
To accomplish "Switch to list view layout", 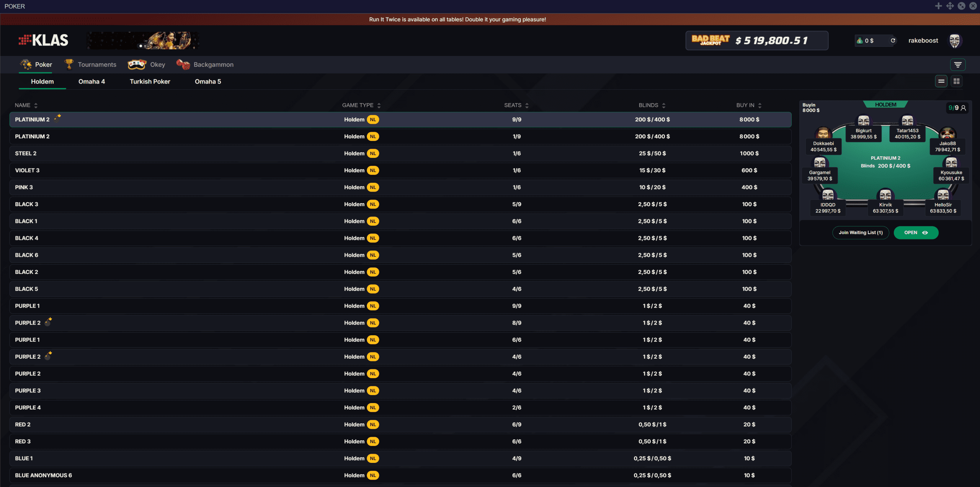I will pos(941,81).
